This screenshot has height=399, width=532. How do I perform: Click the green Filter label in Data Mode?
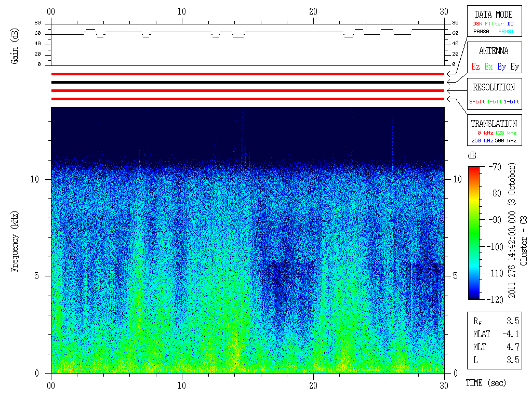(494, 24)
